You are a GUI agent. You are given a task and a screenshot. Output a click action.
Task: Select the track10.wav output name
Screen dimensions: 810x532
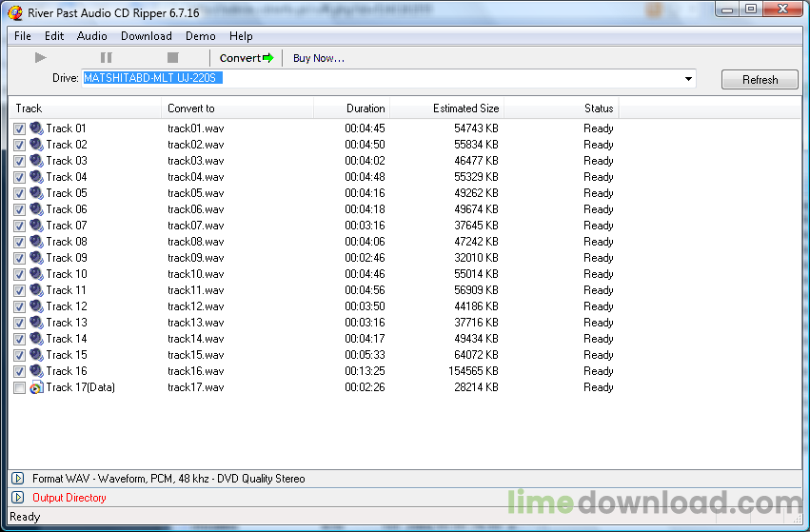point(196,274)
